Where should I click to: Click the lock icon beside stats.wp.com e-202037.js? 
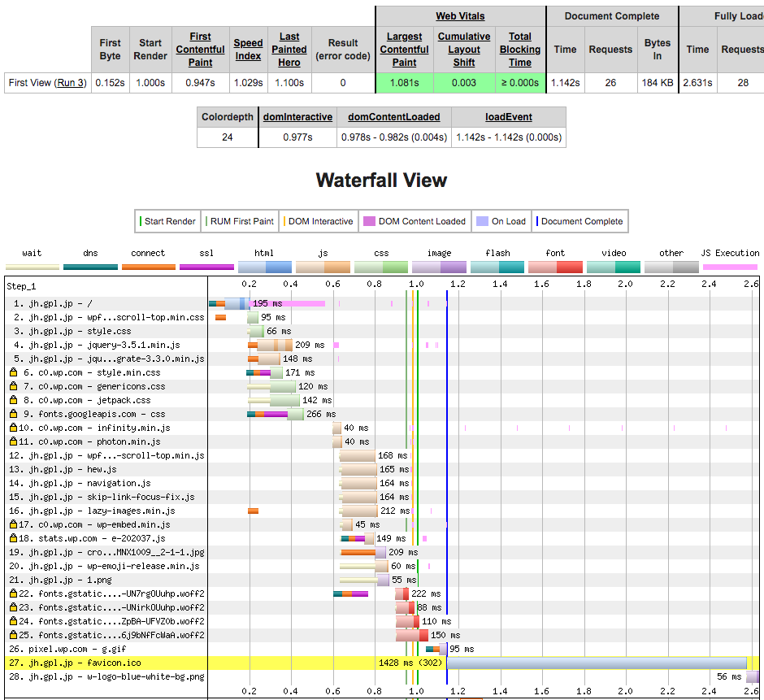point(13,539)
